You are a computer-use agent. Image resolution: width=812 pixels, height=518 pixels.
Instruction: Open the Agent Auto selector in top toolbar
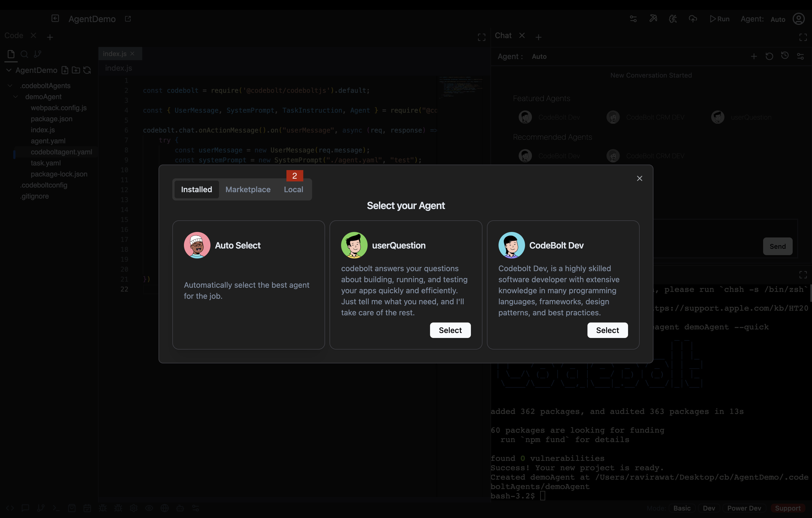click(777, 19)
